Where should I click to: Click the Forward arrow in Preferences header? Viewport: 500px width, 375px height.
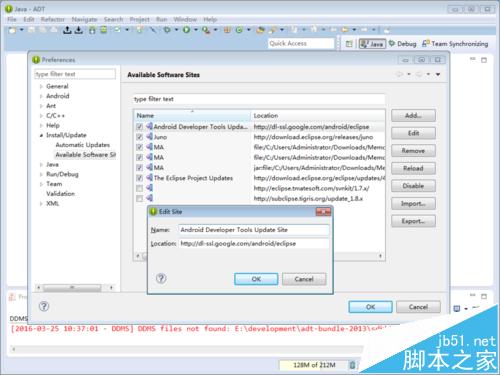pos(419,74)
